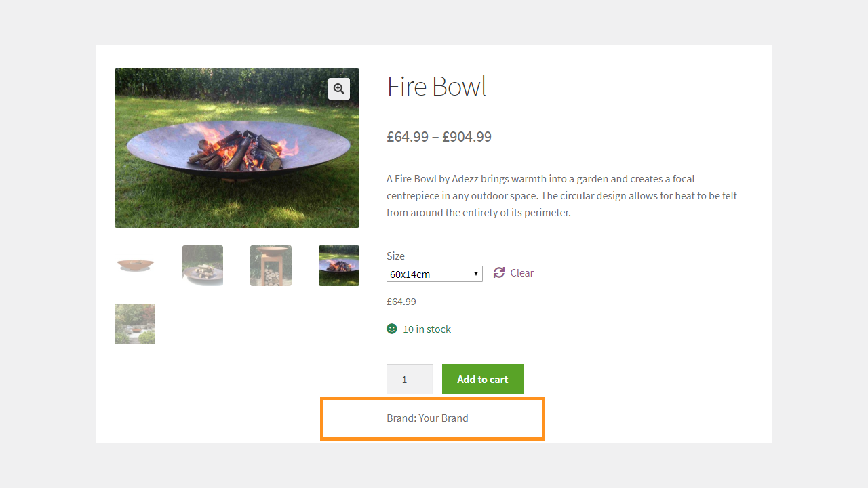
Task: Click the refresh icon beside Clear
Action: [499, 272]
